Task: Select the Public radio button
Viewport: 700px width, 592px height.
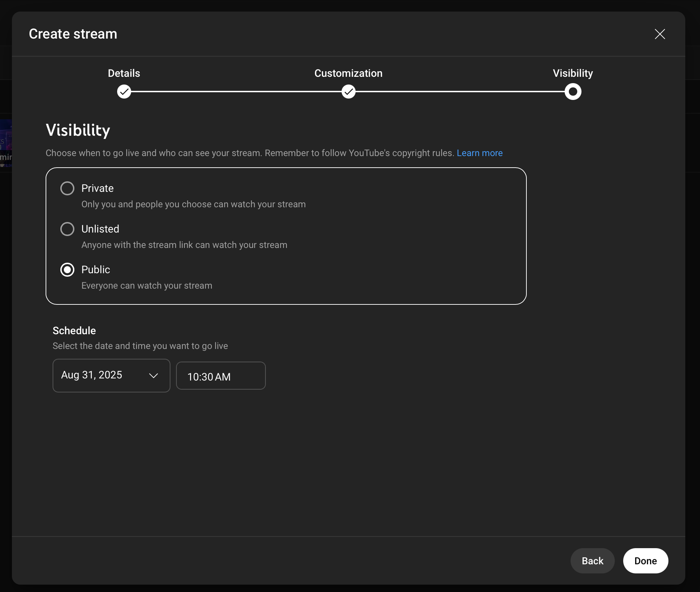Action: tap(67, 270)
